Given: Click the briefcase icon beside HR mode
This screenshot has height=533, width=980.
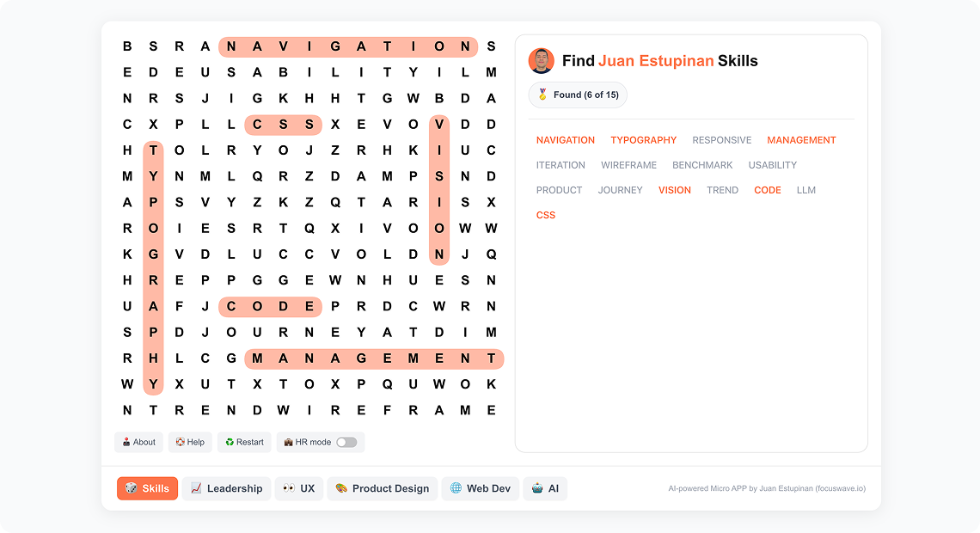Looking at the screenshot, I should (288, 441).
